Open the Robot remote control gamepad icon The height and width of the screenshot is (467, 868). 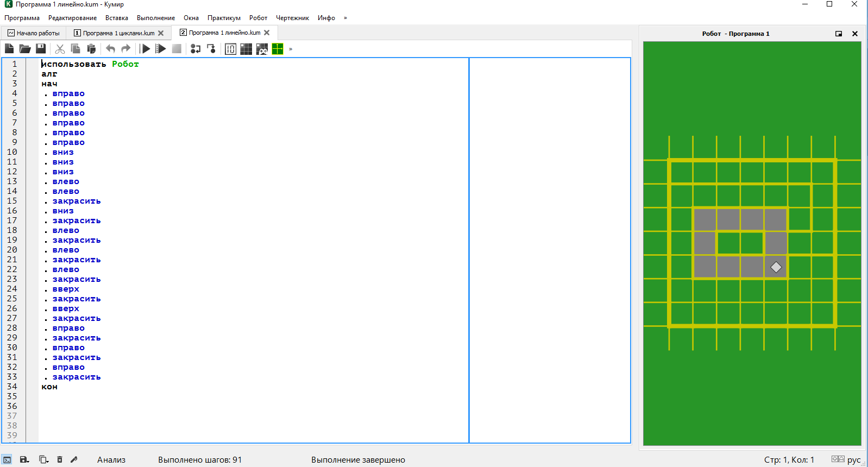click(262, 49)
